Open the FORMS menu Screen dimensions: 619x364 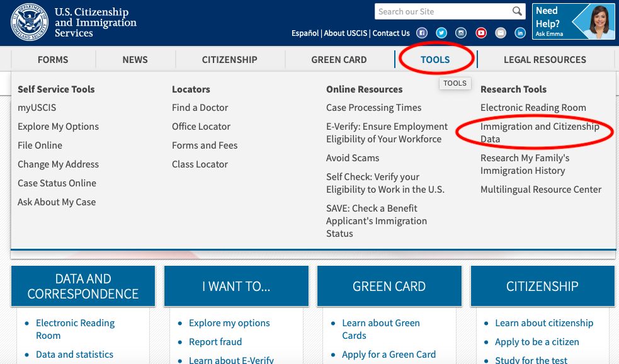(x=53, y=60)
